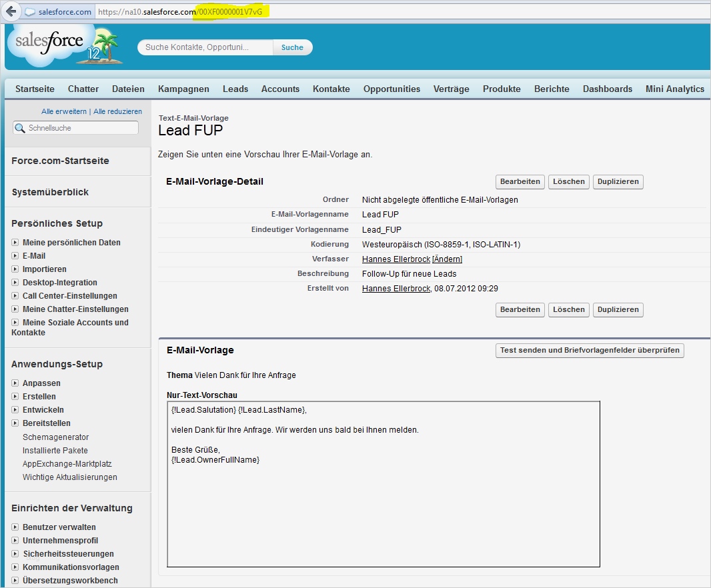
Task: Open Hannes Ellerbrock link in Erstellt von row
Action: 396,289
